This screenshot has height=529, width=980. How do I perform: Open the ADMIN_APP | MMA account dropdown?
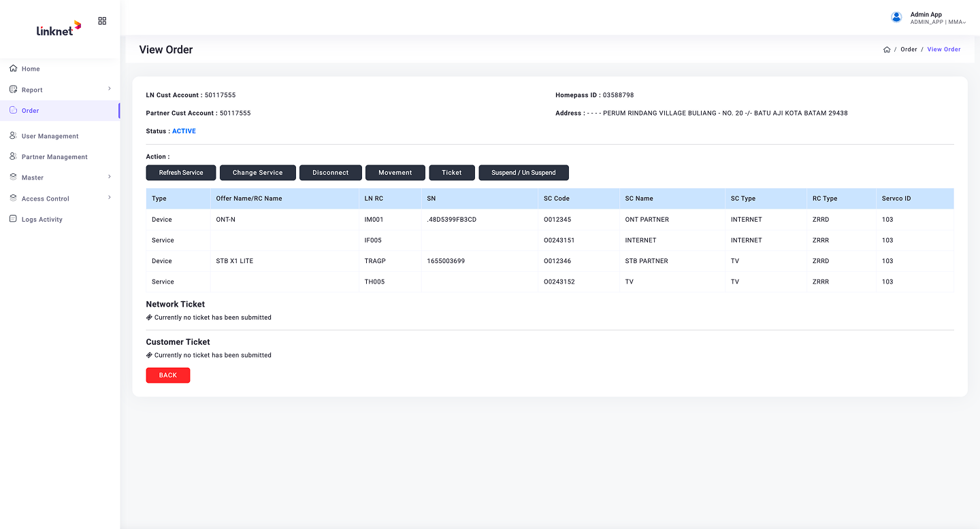[x=938, y=22]
